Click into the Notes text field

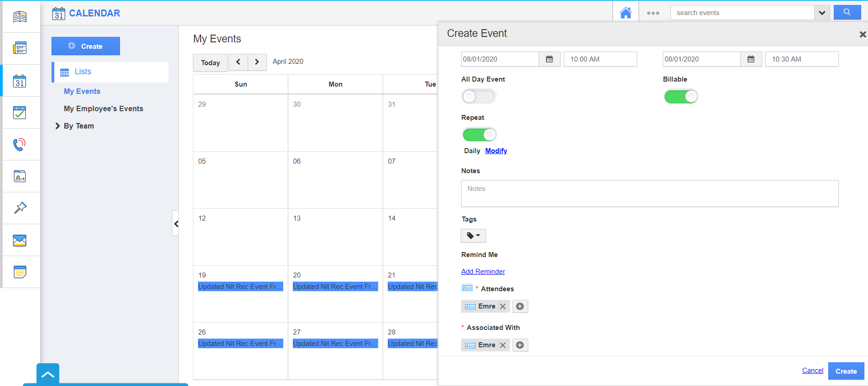tap(650, 193)
